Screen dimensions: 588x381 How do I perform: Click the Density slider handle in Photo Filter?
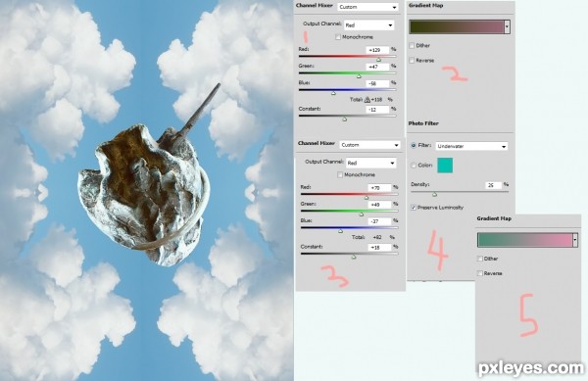pos(434,195)
